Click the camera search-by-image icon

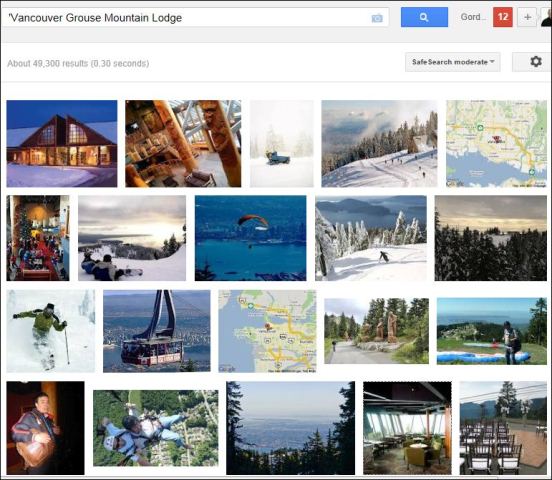pos(377,18)
